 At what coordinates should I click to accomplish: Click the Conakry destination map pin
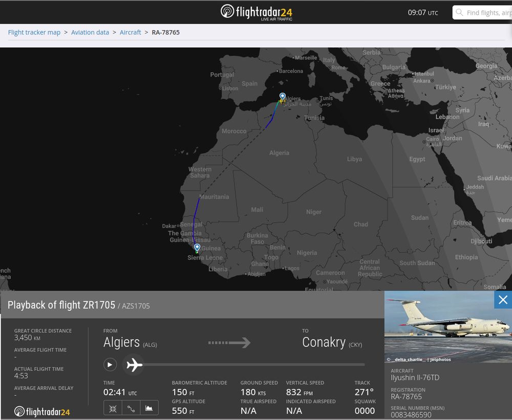[x=197, y=248]
